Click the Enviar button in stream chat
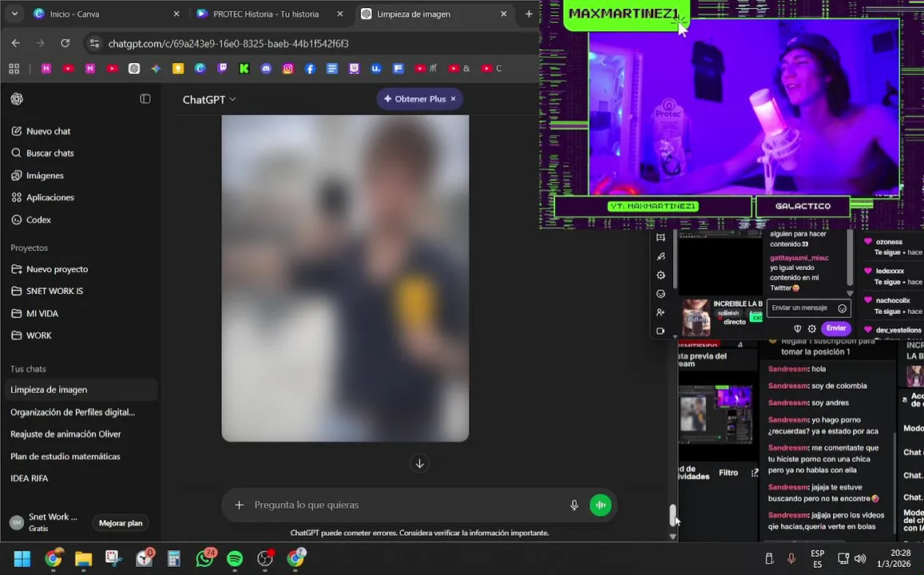Screen dimensions: 924x575 click(836, 328)
